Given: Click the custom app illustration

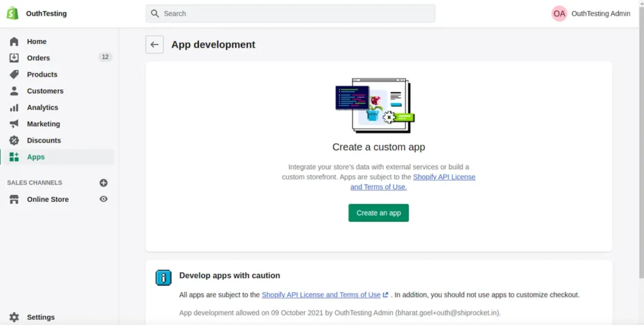Looking at the screenshot, I should pos(375,106).
